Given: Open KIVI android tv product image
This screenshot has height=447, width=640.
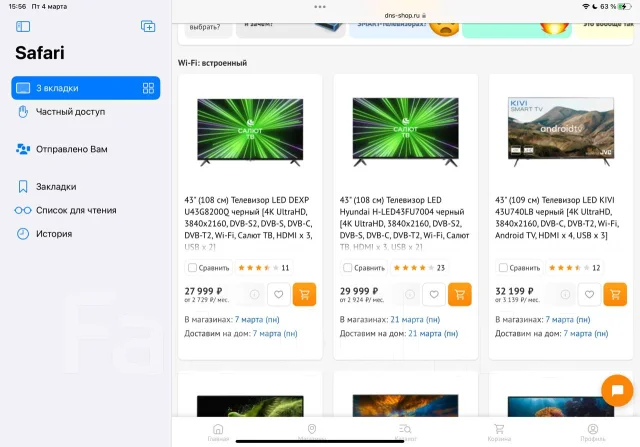Looking at the screenshot, I should click(x=561, y=131).
